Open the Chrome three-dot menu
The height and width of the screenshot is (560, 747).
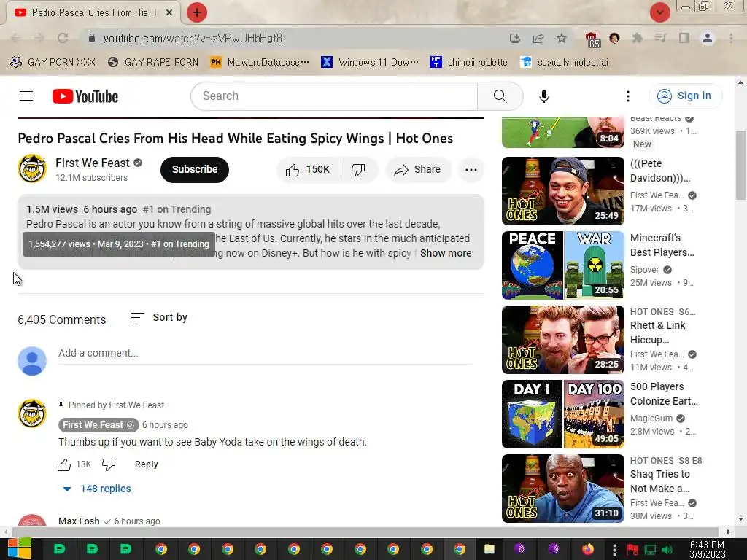pyautogui.click(x=731, y=38)
